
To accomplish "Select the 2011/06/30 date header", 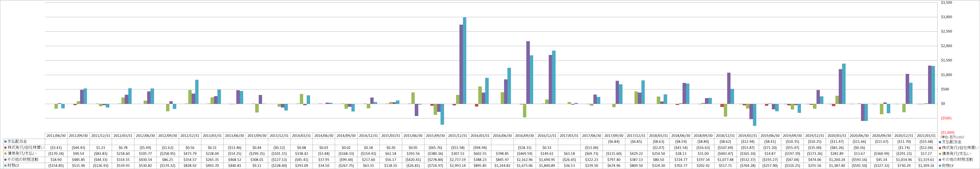I will coord(56,136).
